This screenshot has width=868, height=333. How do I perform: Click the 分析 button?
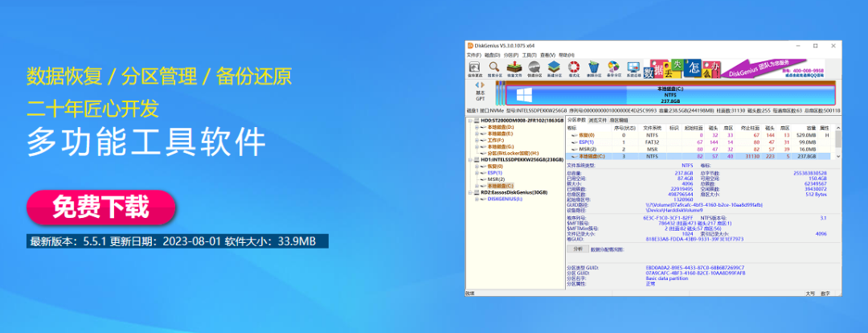(577, 250)
